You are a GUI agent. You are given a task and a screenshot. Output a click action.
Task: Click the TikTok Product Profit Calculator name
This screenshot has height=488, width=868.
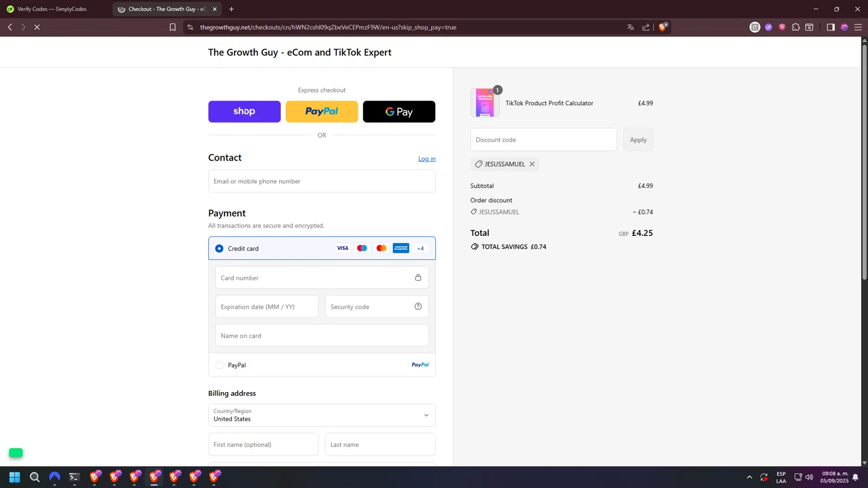pyautogui.click(x=549, y=103)
